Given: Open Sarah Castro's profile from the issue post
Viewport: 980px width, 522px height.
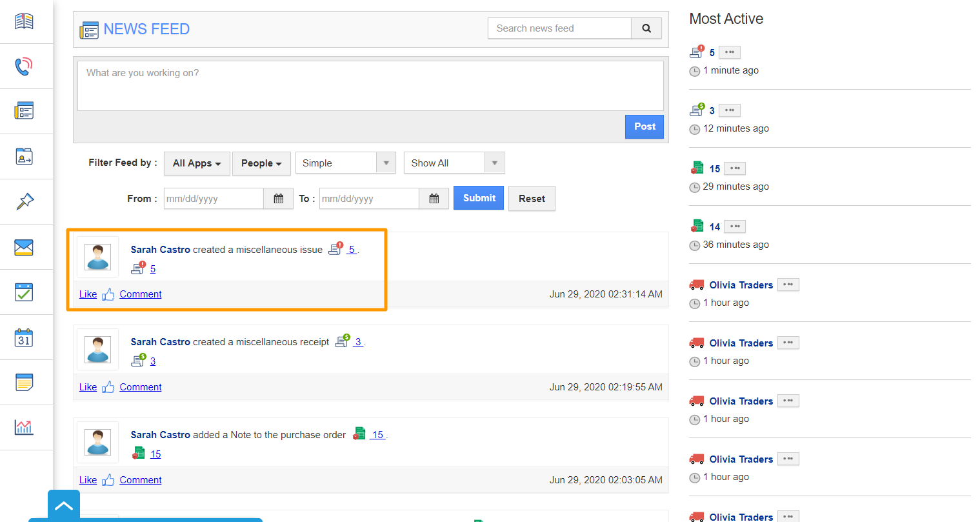Looking at the screenshot, I should pos(161,250).
